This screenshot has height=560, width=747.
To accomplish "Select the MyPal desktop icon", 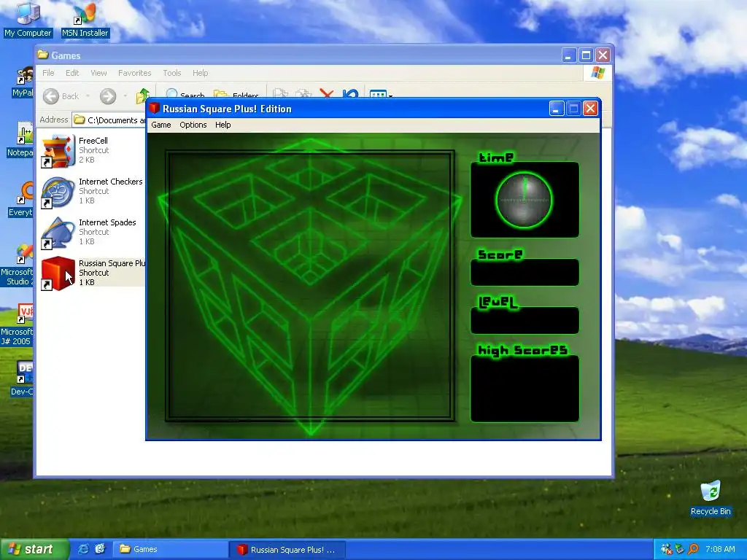I will [23, 82].
